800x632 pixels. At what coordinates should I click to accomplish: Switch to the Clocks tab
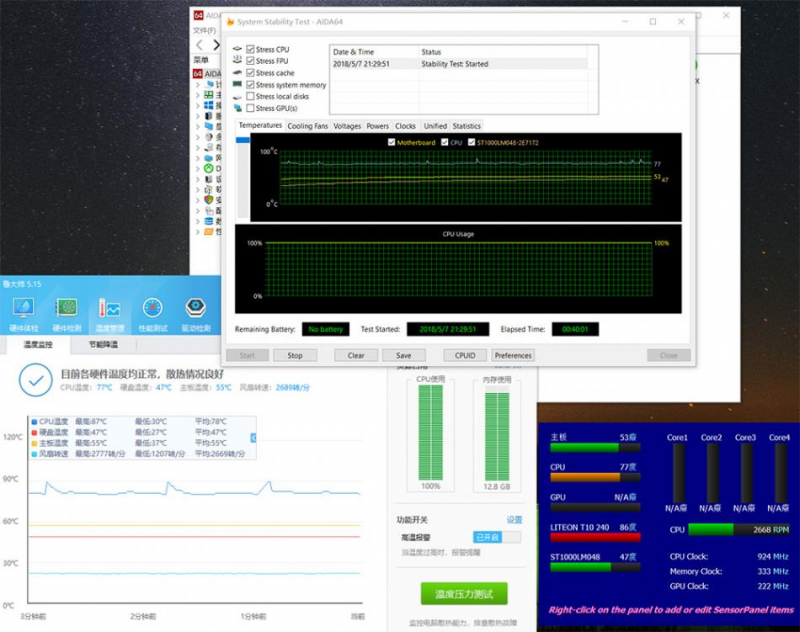(x=405, y=126)
